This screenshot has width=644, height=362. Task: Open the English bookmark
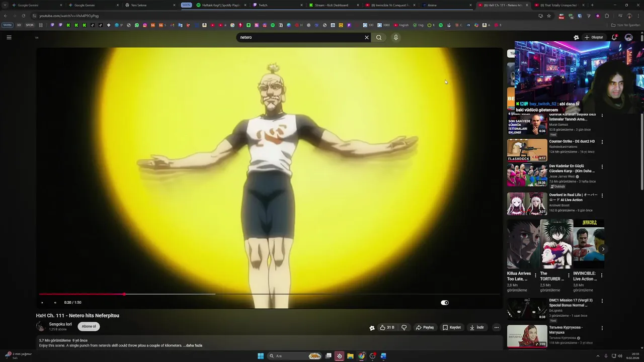402,25
